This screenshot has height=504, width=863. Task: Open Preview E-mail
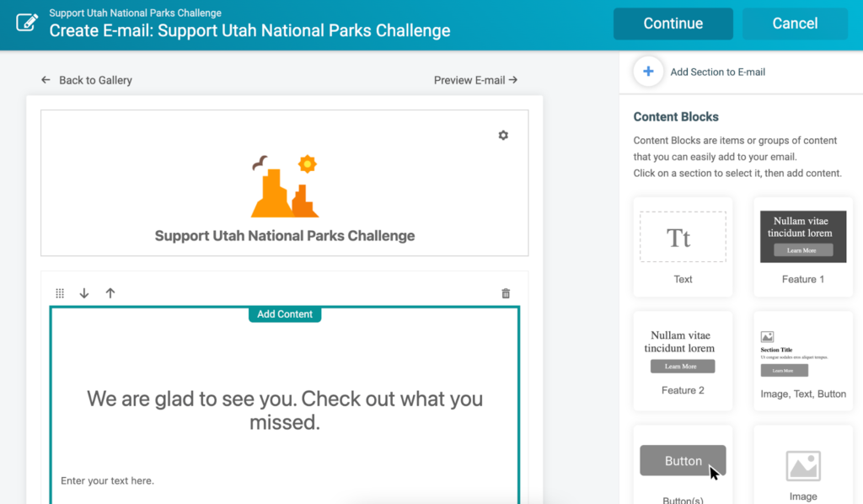[475, 80]
